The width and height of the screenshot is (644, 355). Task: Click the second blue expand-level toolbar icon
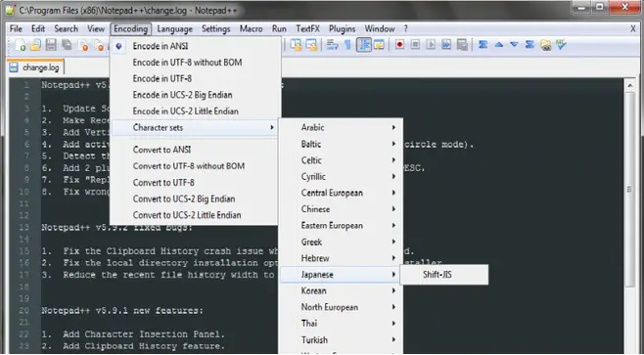[529, 45]
